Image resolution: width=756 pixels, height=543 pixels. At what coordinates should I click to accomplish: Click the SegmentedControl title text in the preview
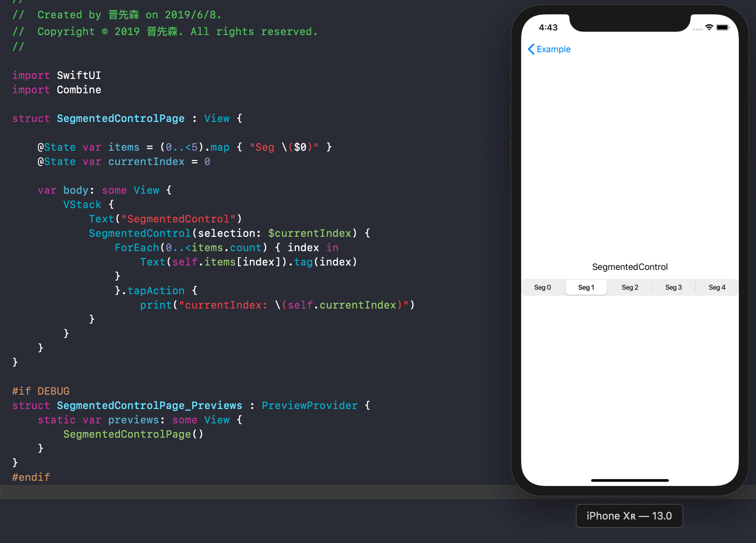629,267
